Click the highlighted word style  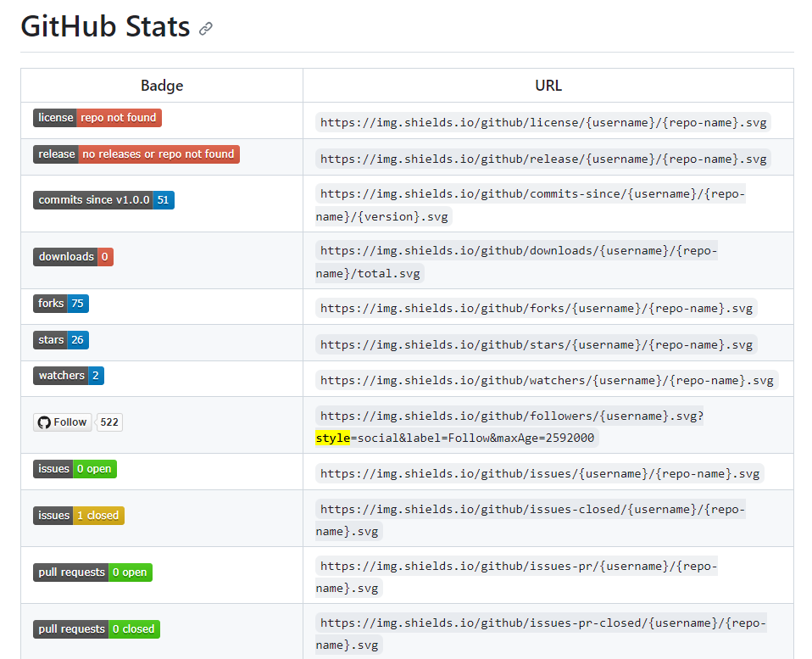333,438
